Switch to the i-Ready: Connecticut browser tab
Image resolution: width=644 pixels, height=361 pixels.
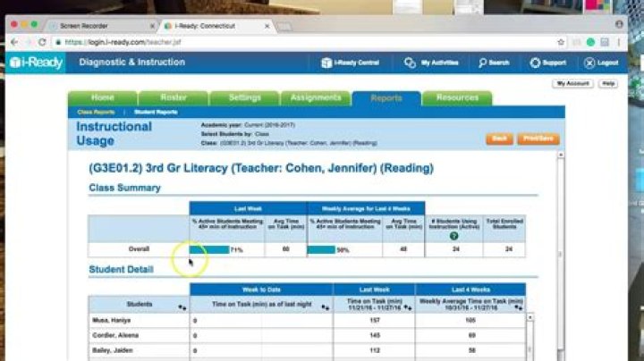216,26
